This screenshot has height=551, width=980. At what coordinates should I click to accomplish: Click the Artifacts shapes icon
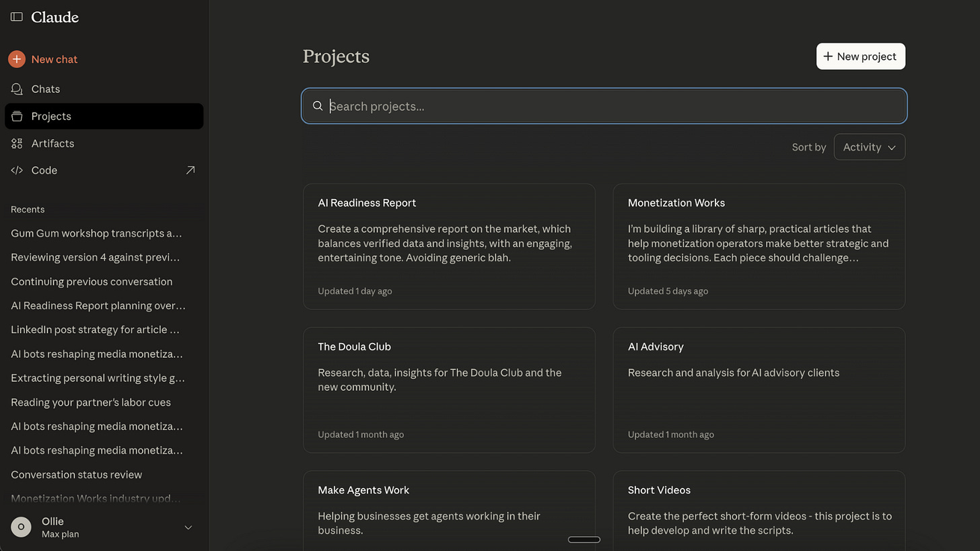pyautogui.click(x=17, y=143)
